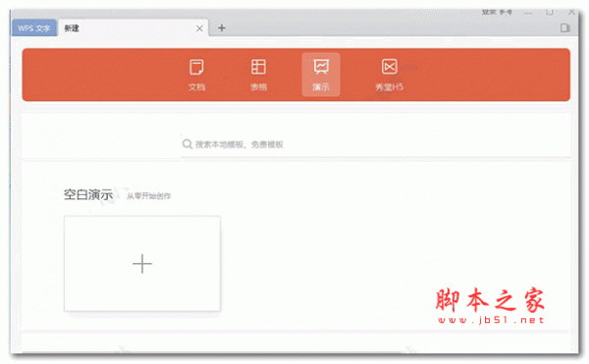
Task: Close the WPS window
Action: (571, 12)
